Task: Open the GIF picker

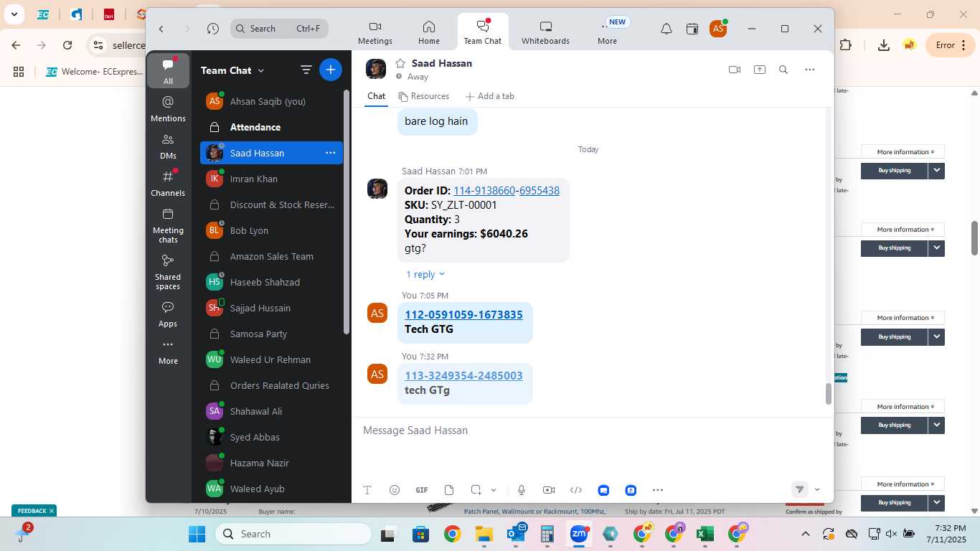Action: point(422,490)
